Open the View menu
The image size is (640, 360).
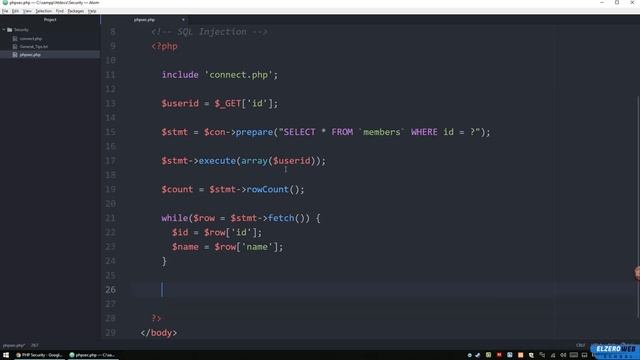point(27,11)
